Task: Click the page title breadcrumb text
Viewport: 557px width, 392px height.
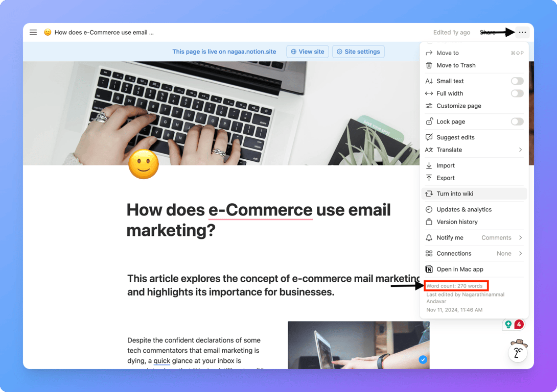Action: click(x=104, y=32)
